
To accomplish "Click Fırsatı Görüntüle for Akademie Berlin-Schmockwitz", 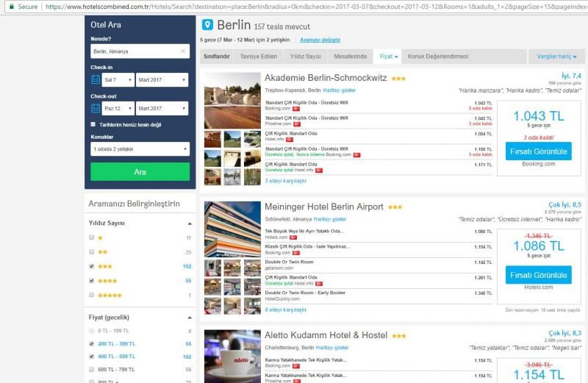I will 538,151.
